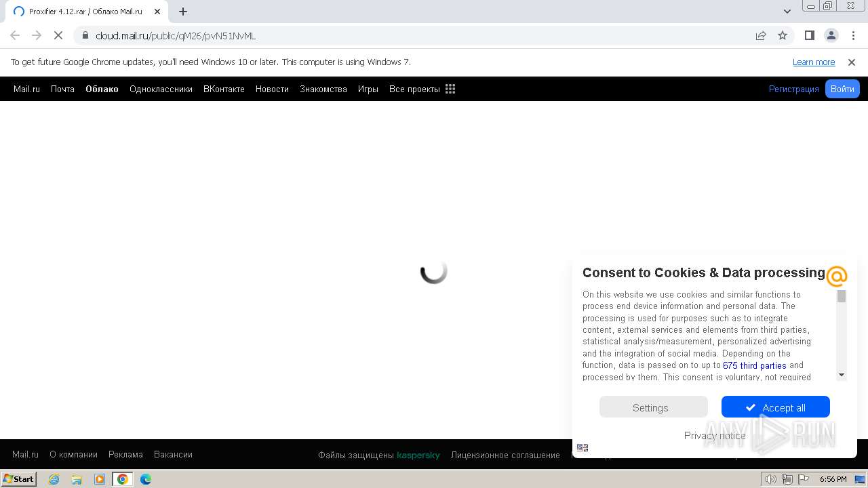
Task: Open 675 third parties link
Action: point(755,365)
